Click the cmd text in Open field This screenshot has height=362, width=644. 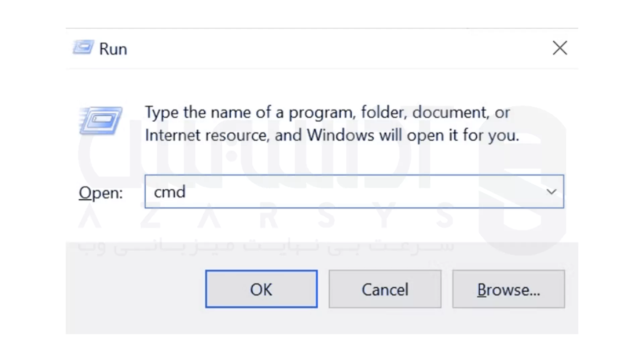pyautogui.click(x=169, y=192)
